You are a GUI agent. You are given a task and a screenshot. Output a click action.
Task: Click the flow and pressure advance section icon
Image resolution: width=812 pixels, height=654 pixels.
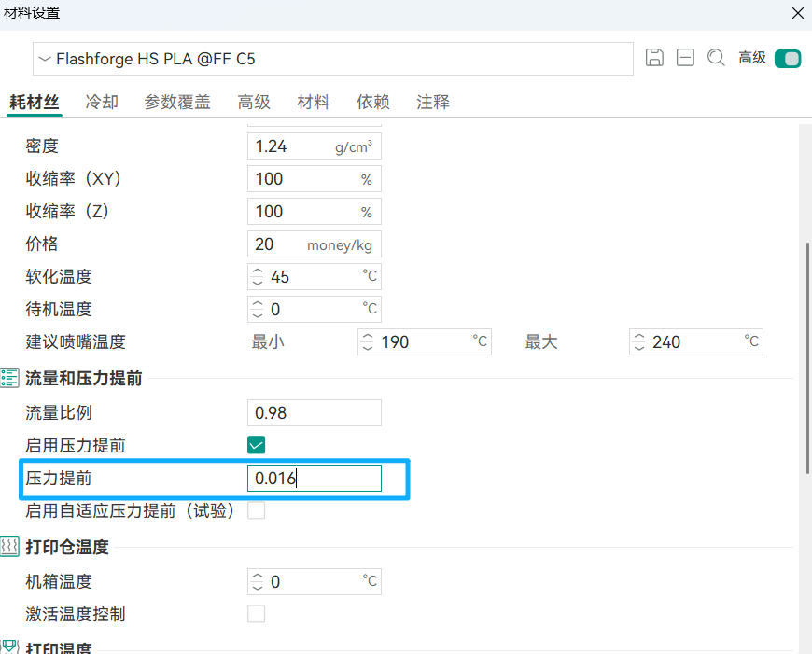tap(10, 378)
